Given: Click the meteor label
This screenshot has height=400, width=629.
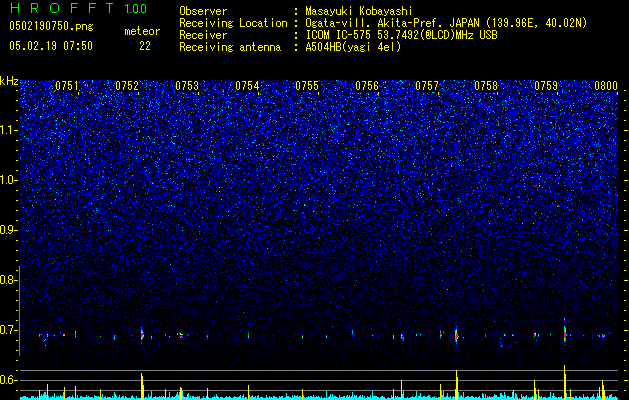Looking at the screenshot, I should [x=142, y=31].
